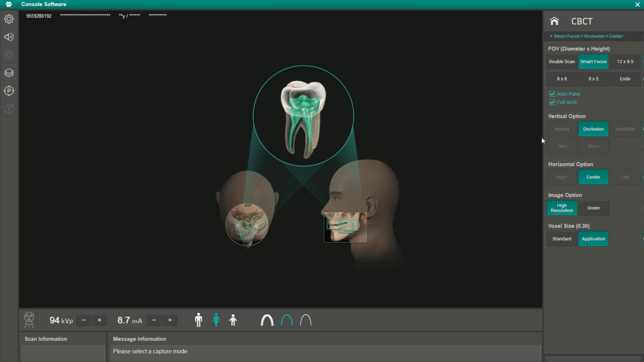This screenshot has width=644, height=362.
Task: Click the circled P sidebar icon
Action: pos(9,91)
